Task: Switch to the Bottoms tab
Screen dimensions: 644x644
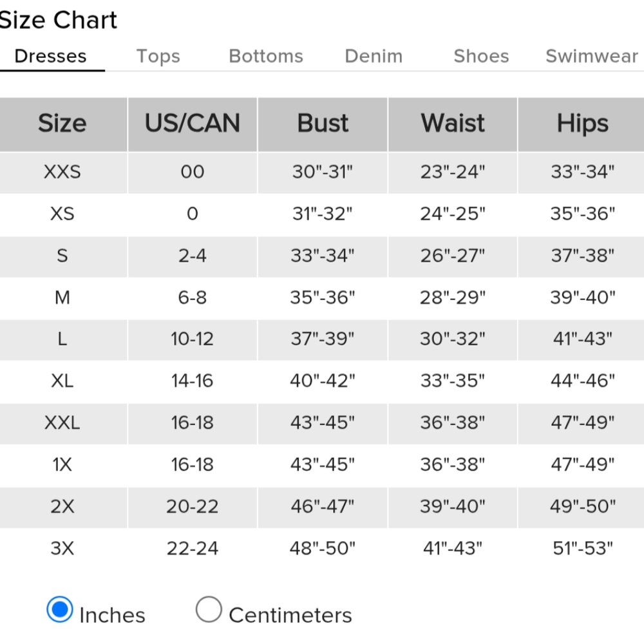Action: point(266,56)
